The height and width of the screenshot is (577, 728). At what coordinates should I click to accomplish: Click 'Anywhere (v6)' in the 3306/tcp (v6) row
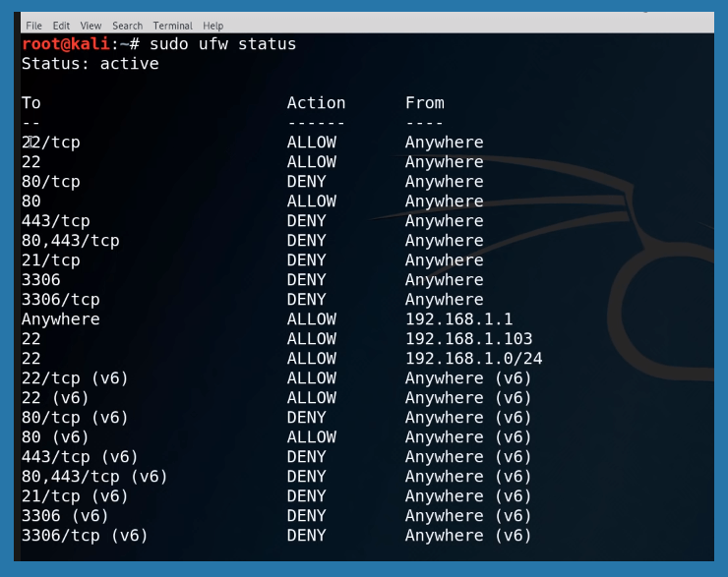click(x=468, y=536)
